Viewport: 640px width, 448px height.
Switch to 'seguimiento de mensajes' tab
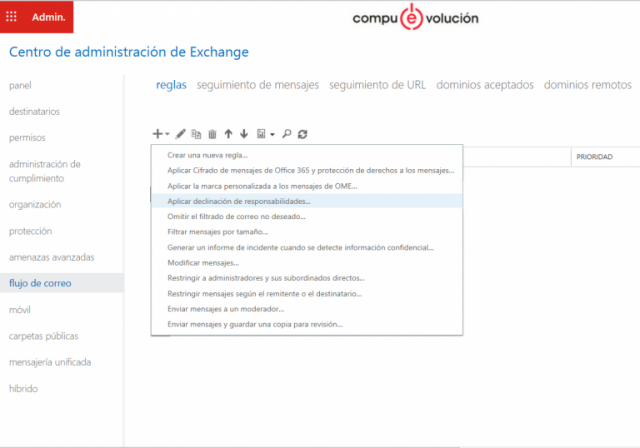tap(257, 85)
